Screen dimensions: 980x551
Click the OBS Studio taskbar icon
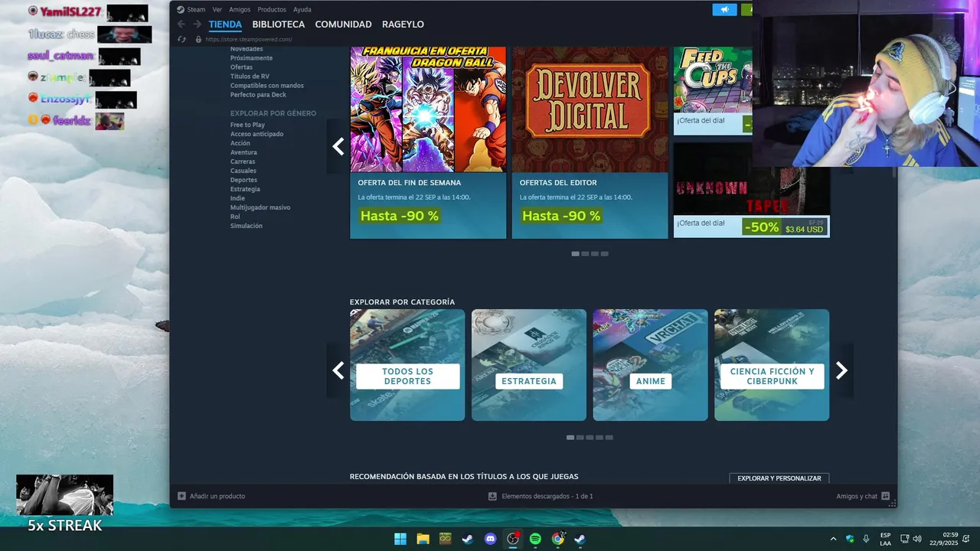coord(513,539)
